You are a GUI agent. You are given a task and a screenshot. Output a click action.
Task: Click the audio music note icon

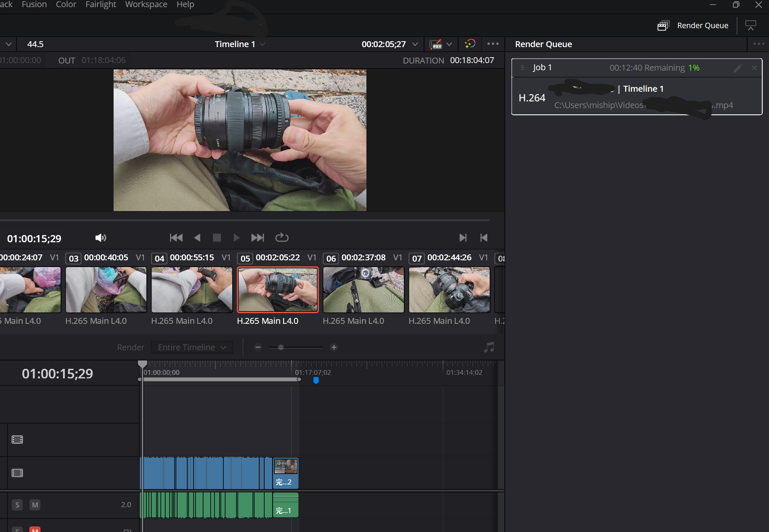(x=489, y=347)
